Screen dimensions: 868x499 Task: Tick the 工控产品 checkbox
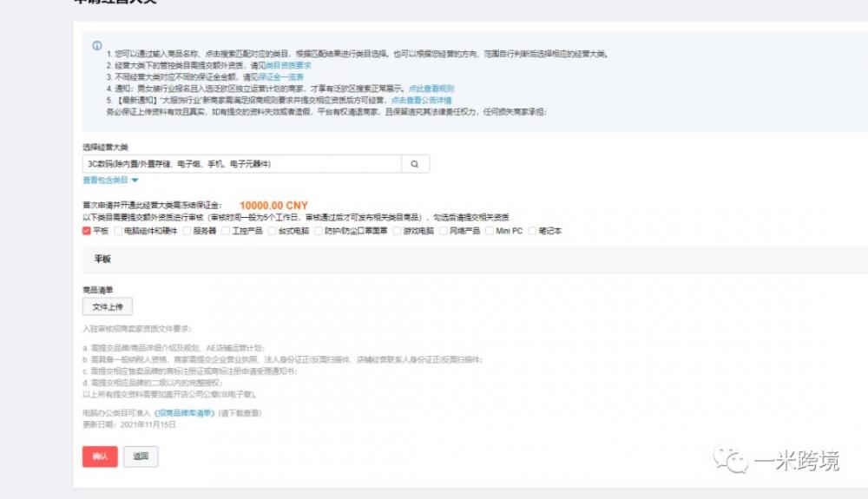[226, 231]
